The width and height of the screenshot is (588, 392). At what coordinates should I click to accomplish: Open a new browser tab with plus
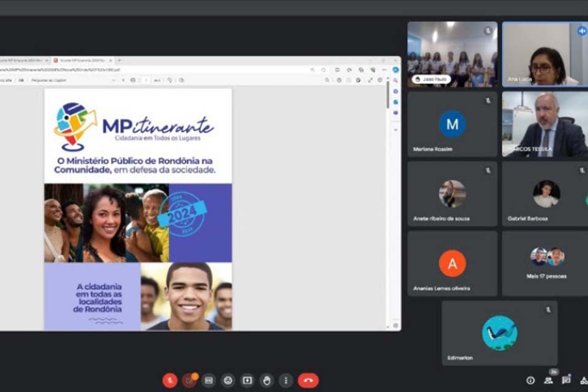119,61
